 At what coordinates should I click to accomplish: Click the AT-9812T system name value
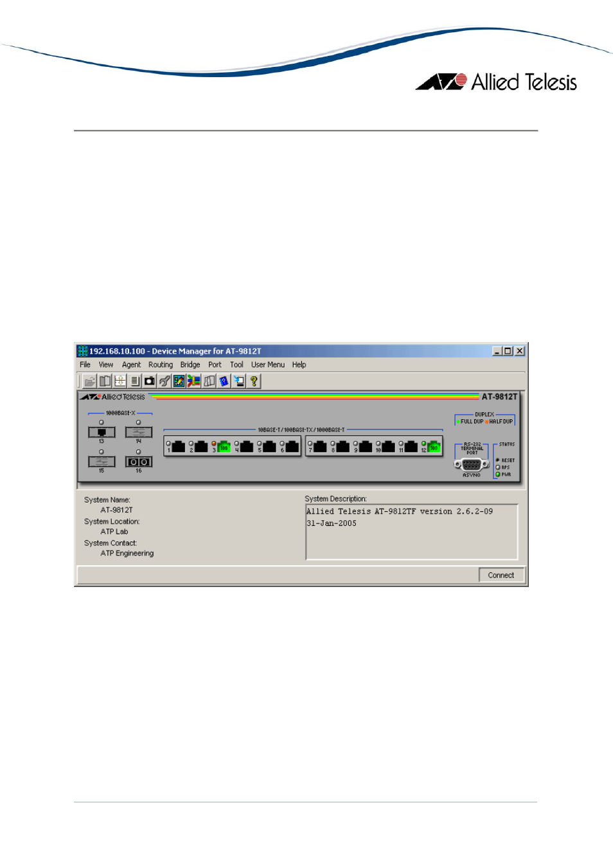click(x=116, y=510)
